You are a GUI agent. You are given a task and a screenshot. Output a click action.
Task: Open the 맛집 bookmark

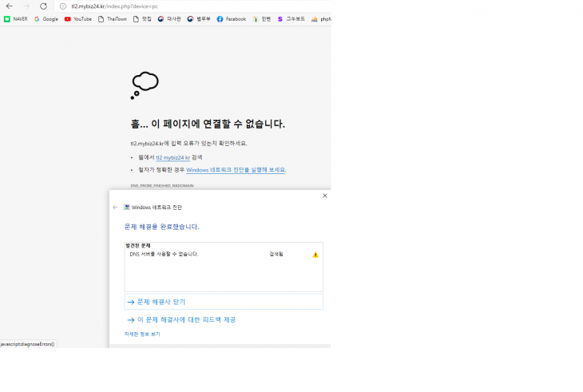(x=142, y=19)
